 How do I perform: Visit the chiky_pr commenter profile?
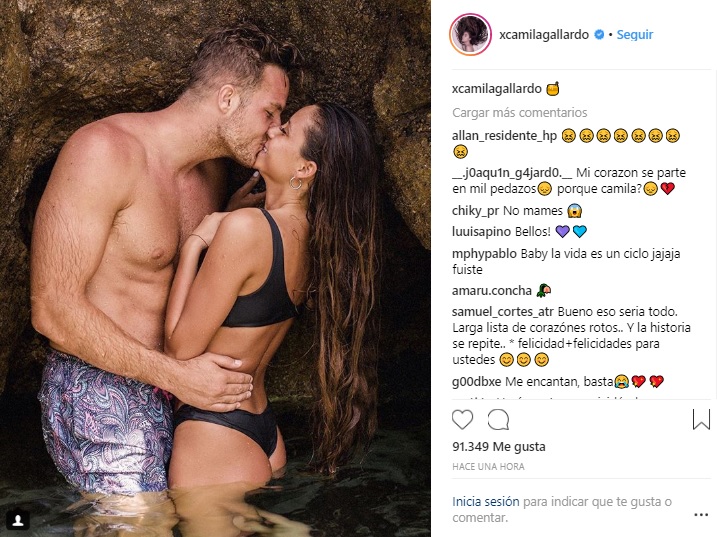(x=476, y=211)
